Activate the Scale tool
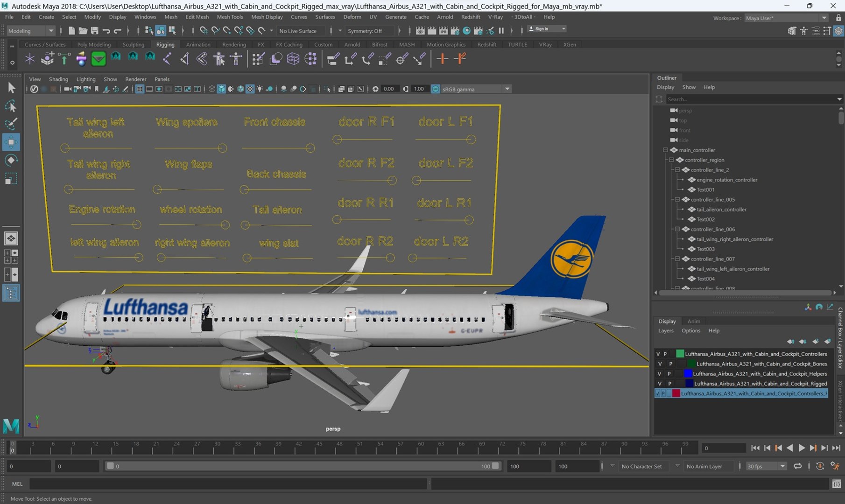This screenshot has height=504, width=845. pos(11,178)
